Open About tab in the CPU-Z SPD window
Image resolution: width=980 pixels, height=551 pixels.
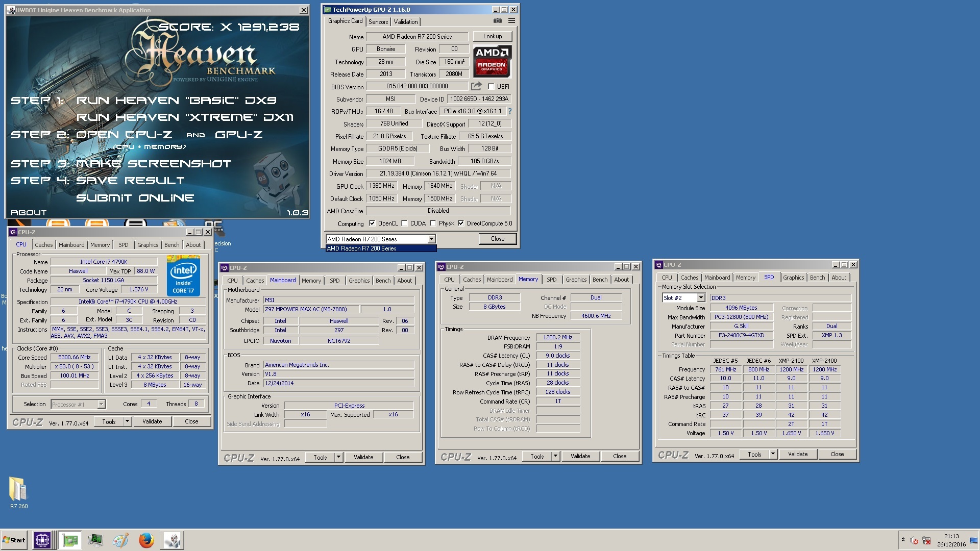click(x=839, y=278)
